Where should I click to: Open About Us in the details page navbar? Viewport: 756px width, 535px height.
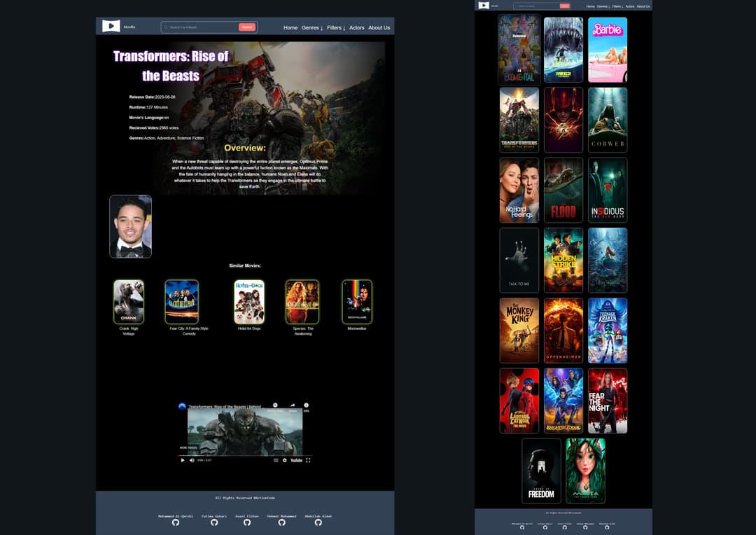(x=379, y=28)
